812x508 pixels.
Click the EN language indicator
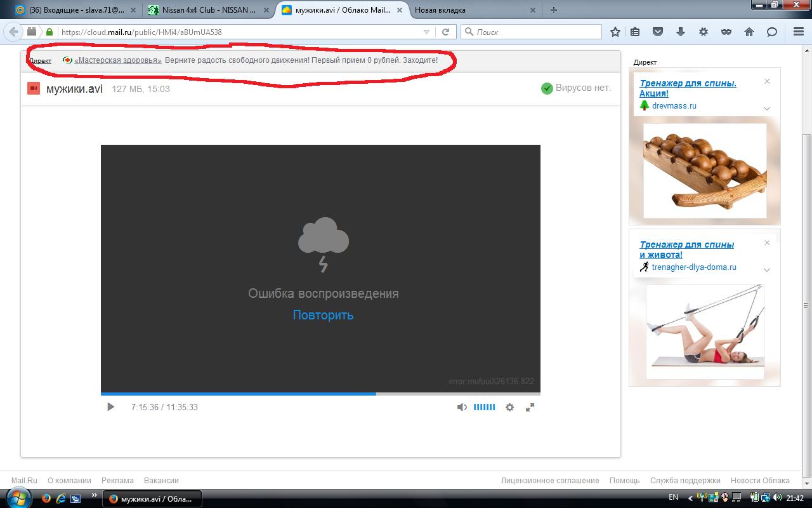[x=674, y=498]
